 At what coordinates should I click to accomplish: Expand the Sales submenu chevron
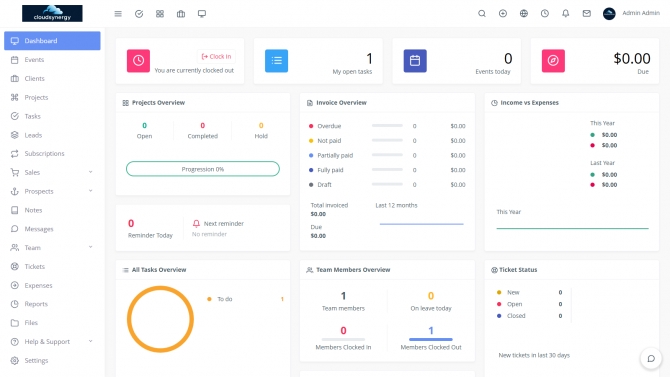[x=91, y=172]
